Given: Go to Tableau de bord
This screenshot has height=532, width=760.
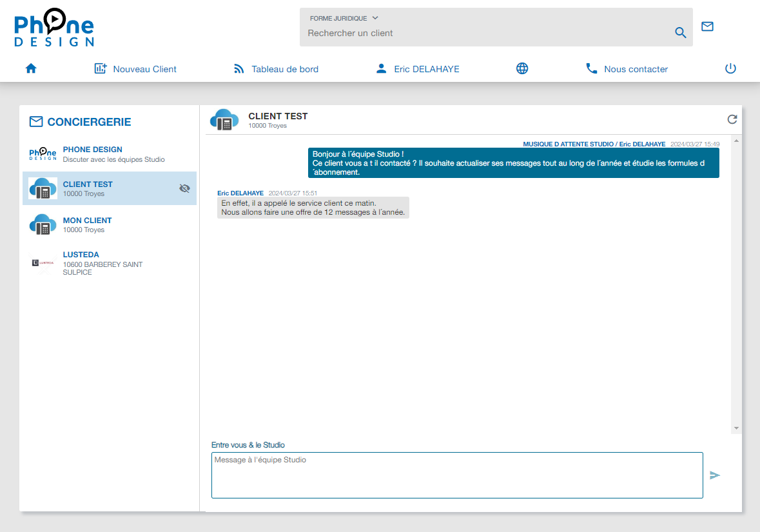Looking at the screenshot, I should click(276, 69).
